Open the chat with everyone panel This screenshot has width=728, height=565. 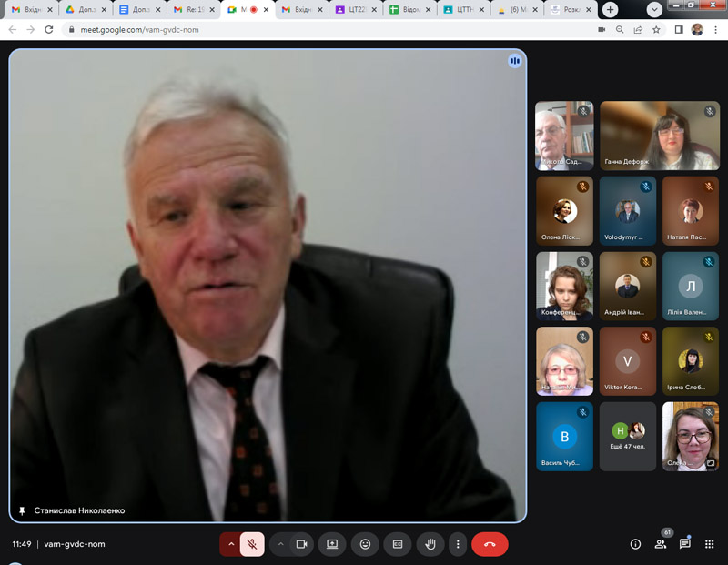pyautogui.click(x=684, y=544)
